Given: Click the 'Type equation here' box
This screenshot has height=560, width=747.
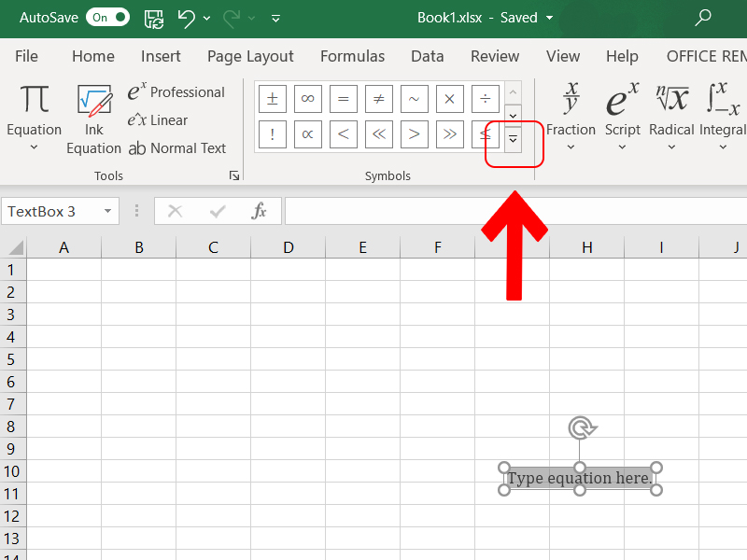Looking at the screenshot, I should (x=579, y=479).
